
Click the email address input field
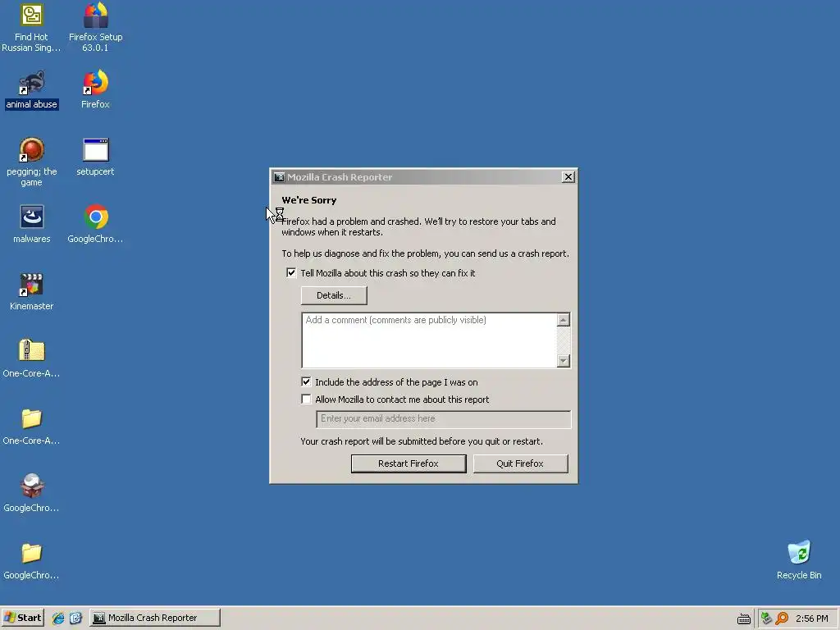tap(444, 419)
